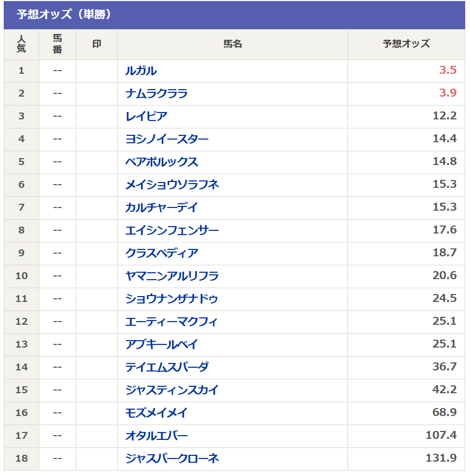Select the エイシンフェンサー horse name
The height and width of the screenshot is (476, 470).
click(172, 230)
